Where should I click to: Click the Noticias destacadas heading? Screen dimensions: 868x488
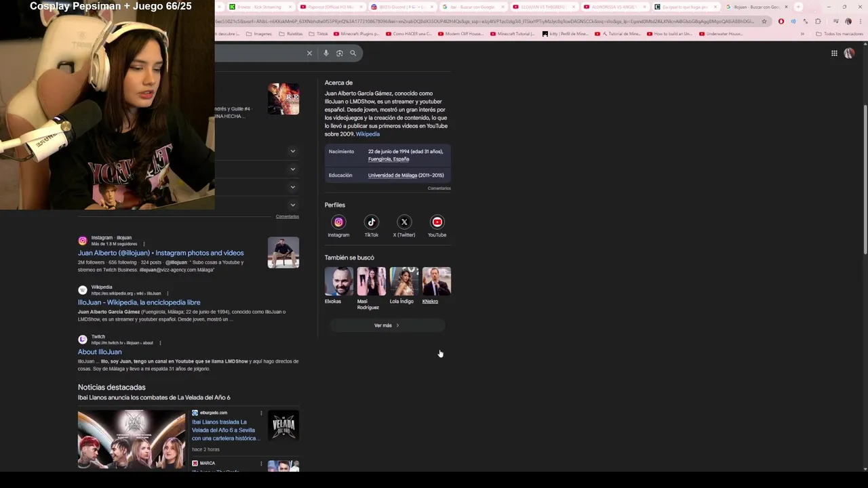[x=112, y=387]
